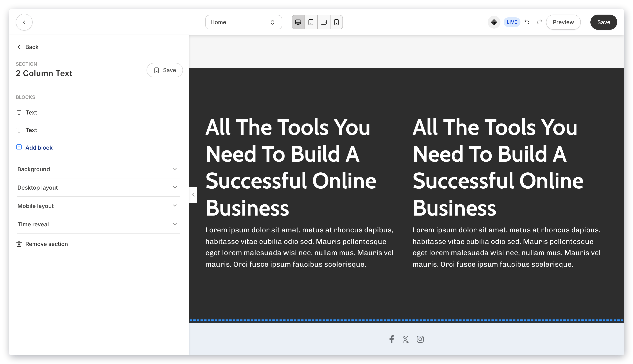Save the section with the bookmark Save button
This screenshot has height=364, width=633.
click(x=164, y=70)
